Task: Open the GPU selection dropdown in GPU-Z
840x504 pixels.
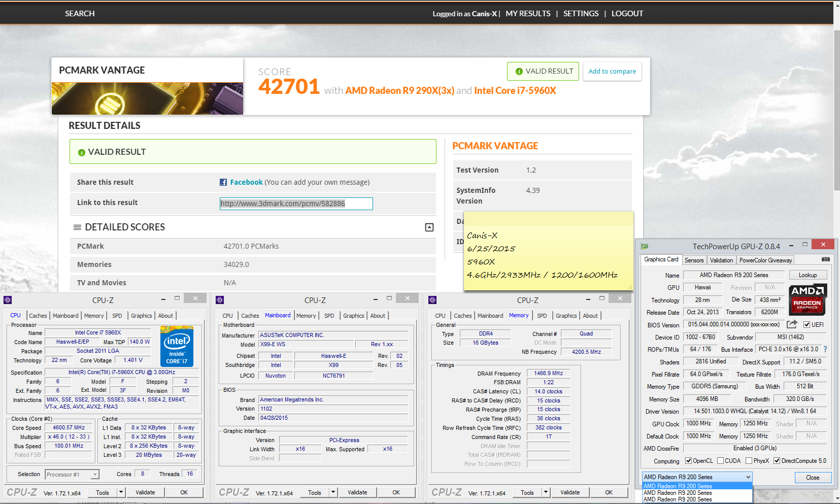Action: coord(697,477)
